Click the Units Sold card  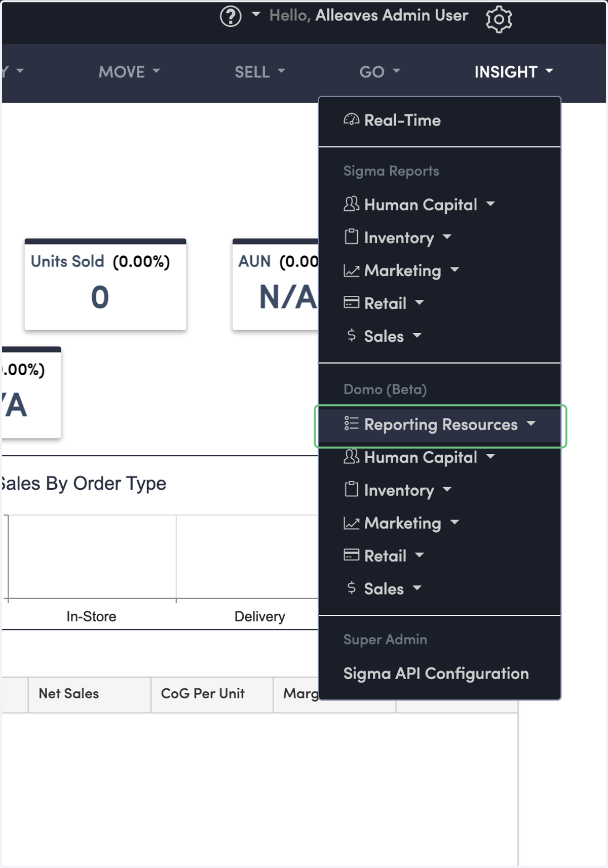pyautogui.click(x=105, y=285)
